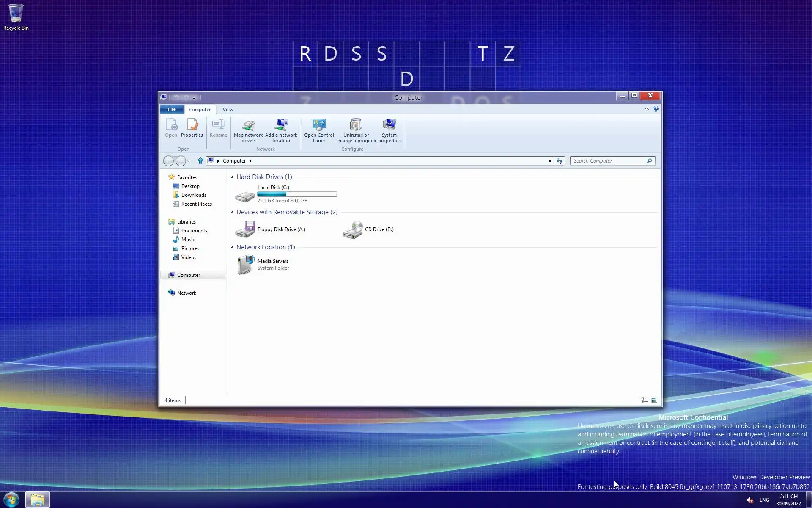Collapse Devices with Removable Storage group

[x=232, y=212]
